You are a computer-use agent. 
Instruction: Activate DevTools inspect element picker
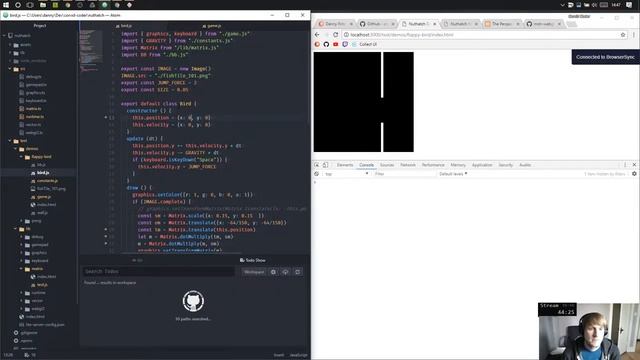coord(317,165)
